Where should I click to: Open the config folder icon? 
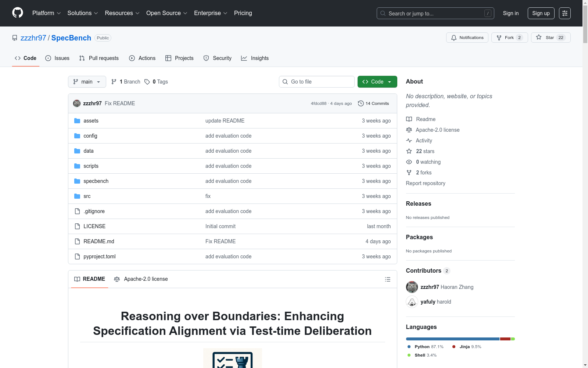[x=77, y=136]
